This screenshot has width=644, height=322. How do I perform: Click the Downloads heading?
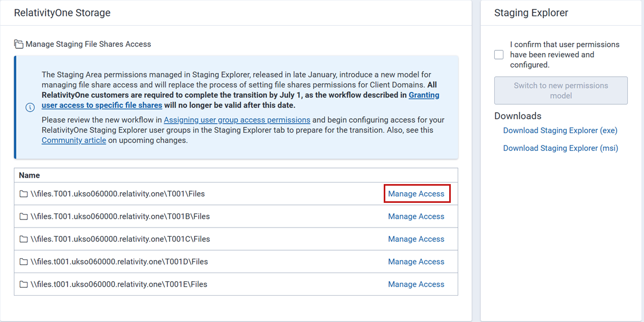point(518,116)
